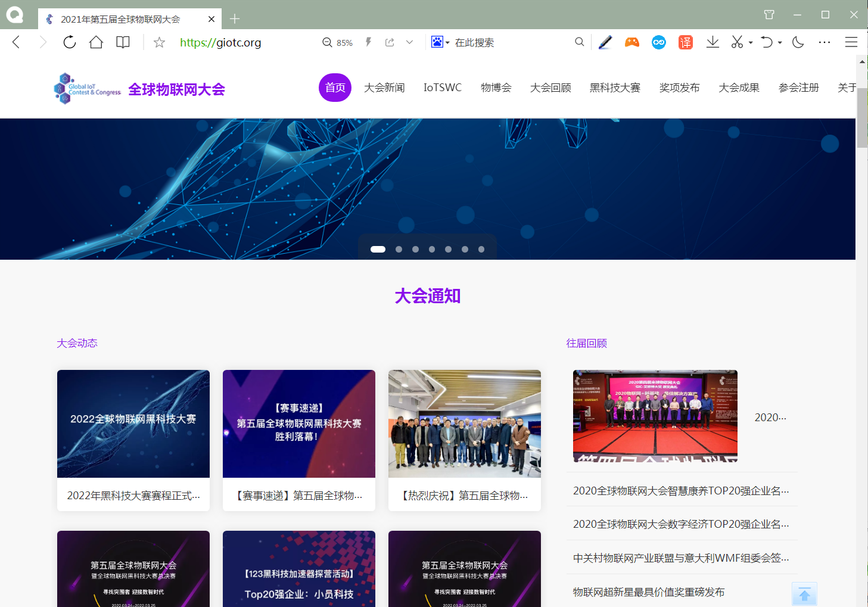
Task: Go back using the browser back arrow
Action: point(16,42)
